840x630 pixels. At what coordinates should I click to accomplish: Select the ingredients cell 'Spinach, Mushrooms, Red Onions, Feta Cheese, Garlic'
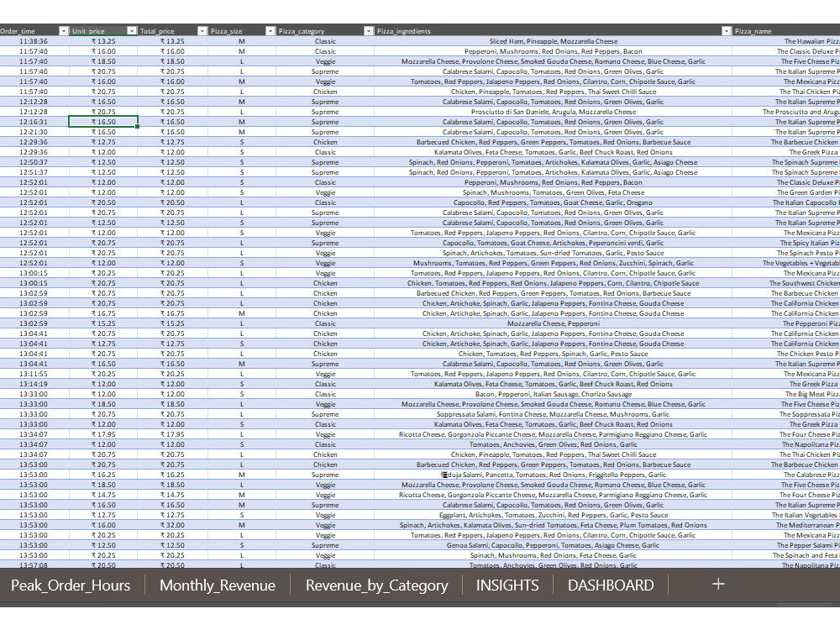click(553, 555)
